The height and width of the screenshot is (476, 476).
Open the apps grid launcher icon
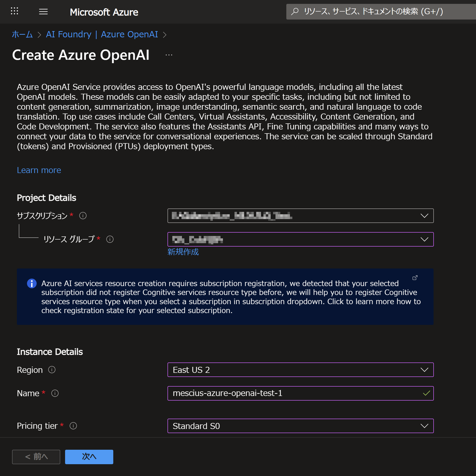pyautogui.click(x=14, y=11)
